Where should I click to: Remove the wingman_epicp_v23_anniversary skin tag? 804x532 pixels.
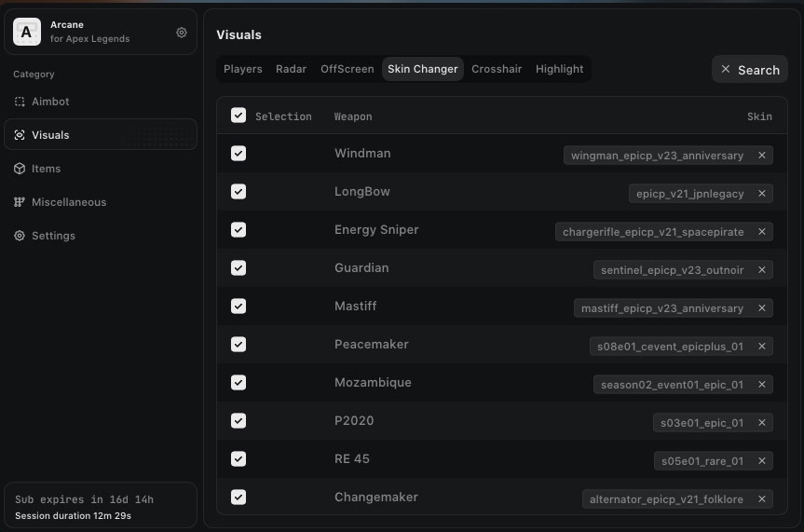tap(762, 156)
